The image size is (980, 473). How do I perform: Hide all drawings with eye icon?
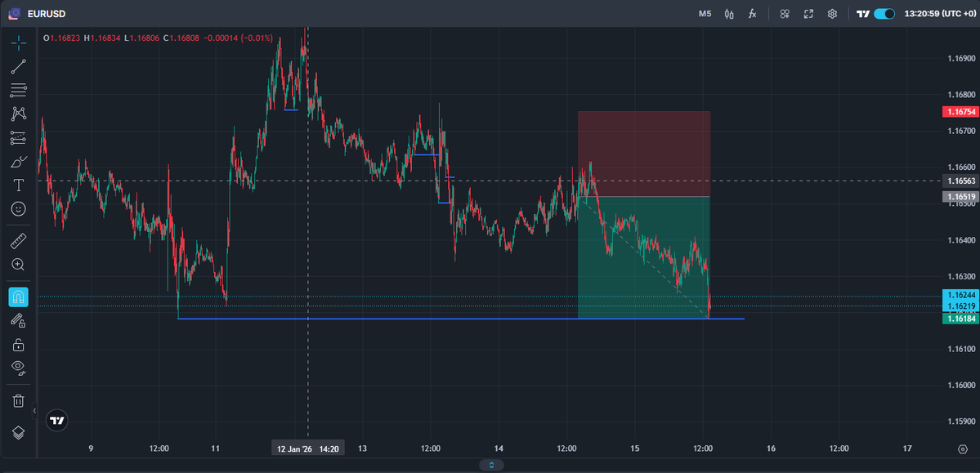pyautogui.click(x=19, y=368)
